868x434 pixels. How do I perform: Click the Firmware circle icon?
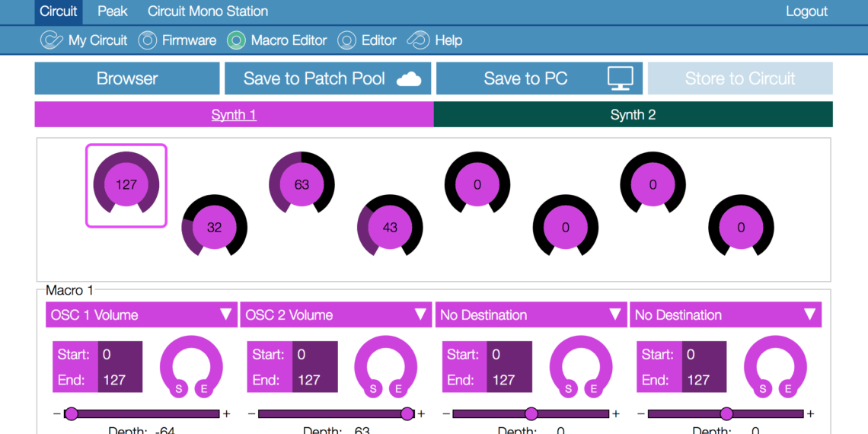click(x=148, y=40)
